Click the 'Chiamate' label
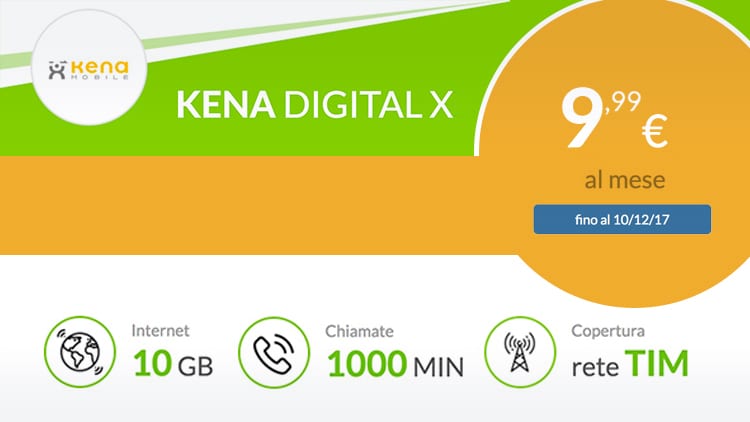Viewport: 750px width, 422px height. click(359, 331)
